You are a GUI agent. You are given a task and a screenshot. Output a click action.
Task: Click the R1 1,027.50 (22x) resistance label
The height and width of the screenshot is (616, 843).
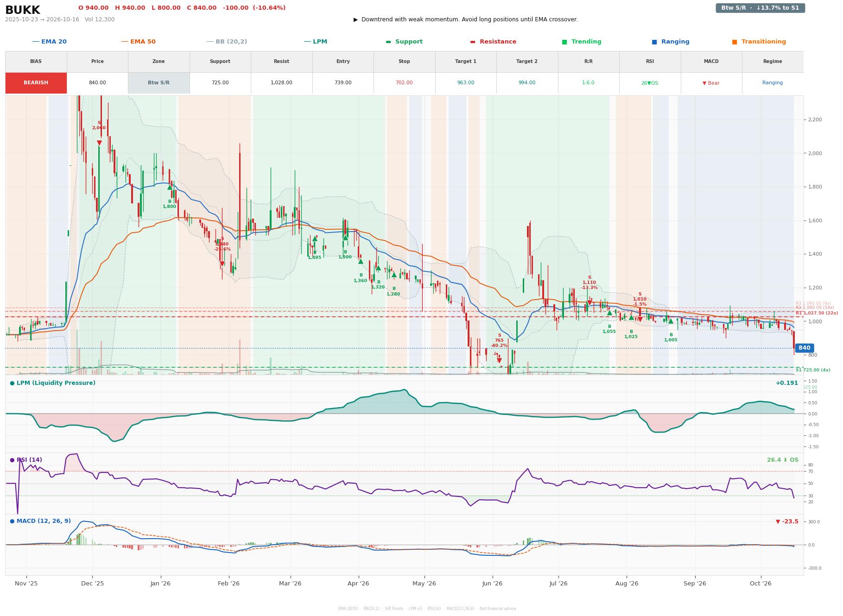click(x=817, y=313)
